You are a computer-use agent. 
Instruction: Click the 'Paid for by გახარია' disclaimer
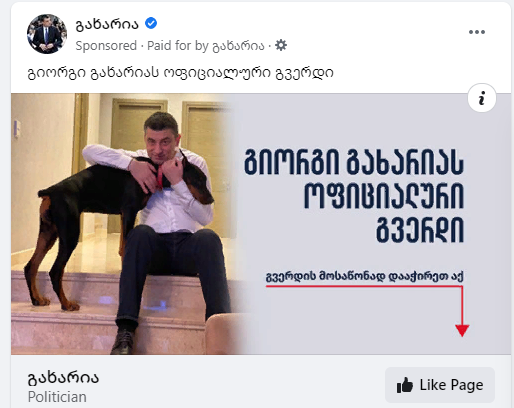pos(206,46)
